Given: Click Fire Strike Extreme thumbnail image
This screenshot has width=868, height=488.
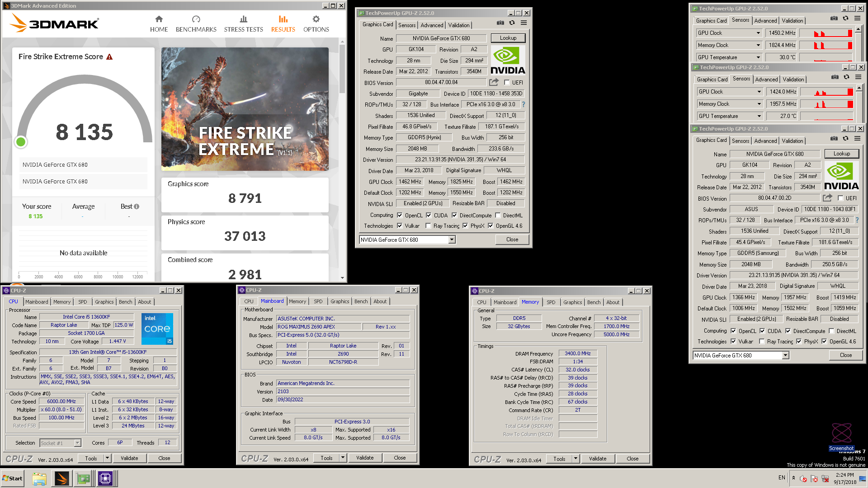Looking at the screenshot, I should (x=245, y=109).
